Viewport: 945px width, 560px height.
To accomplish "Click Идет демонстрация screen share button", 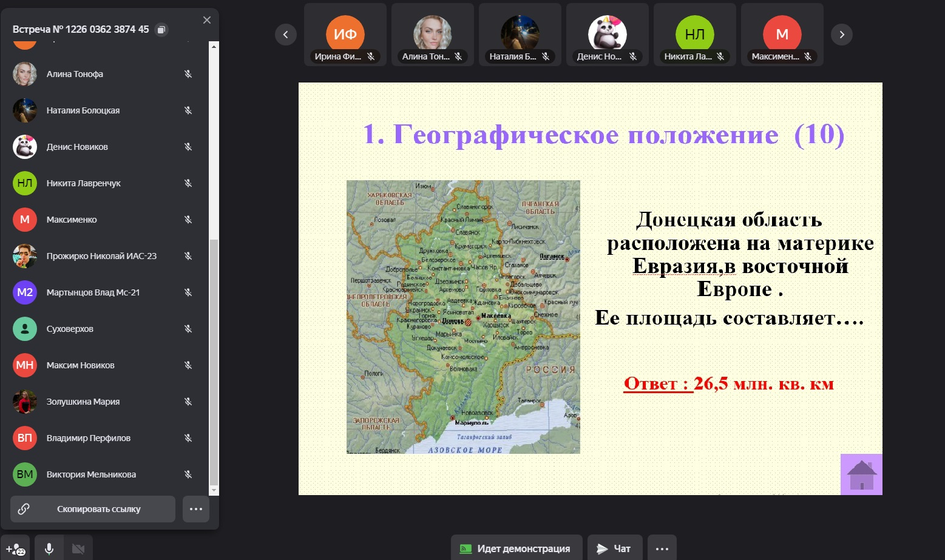I will 516,548.
